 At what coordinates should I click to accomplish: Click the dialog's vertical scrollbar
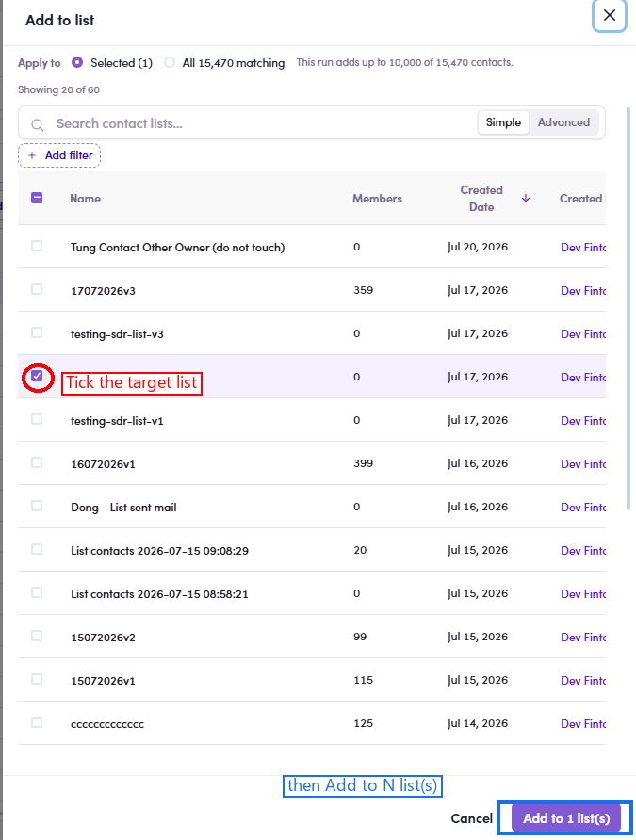point(628,308)
